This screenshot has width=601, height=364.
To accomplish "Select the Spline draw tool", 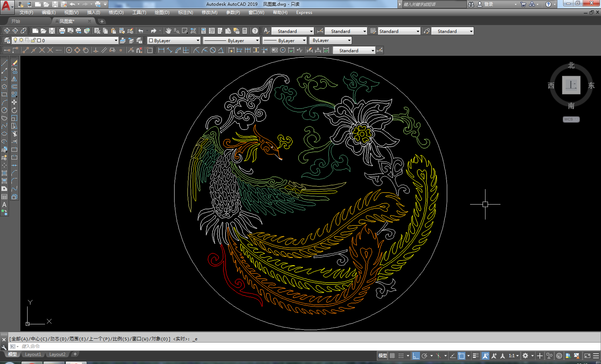I will pyautogui.click(x=4, y=126).
